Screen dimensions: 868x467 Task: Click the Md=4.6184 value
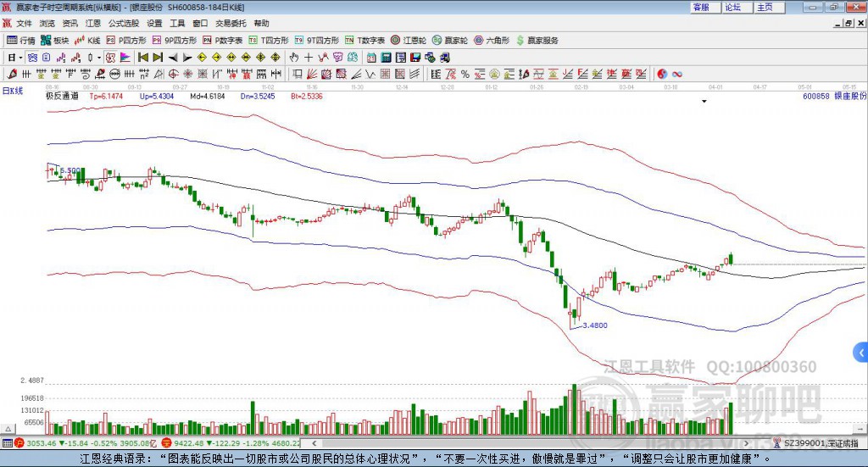point(208,97)
